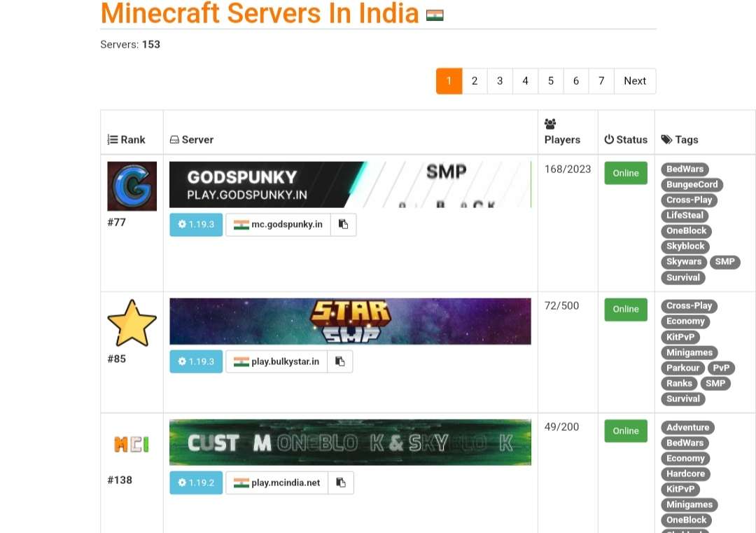Image resolution: width=756 pixels, height=533 pixels.
Task: Click the 1.19.2 version badge for MCIndia
Action: coord(196,483)
